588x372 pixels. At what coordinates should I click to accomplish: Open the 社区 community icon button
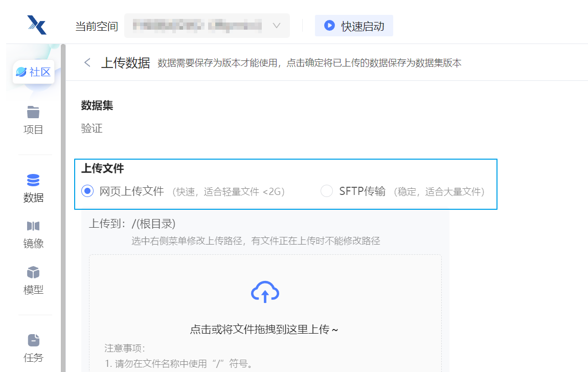point(34,72)
